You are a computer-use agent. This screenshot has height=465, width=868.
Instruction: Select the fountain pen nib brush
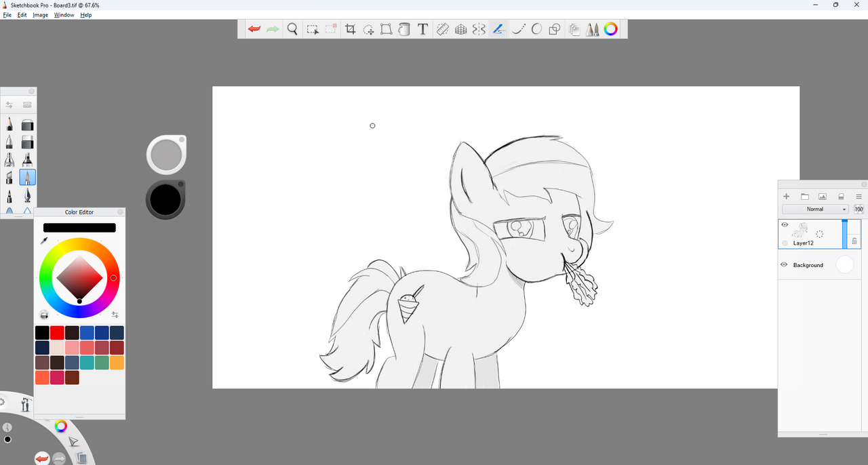tap(28, 196)
